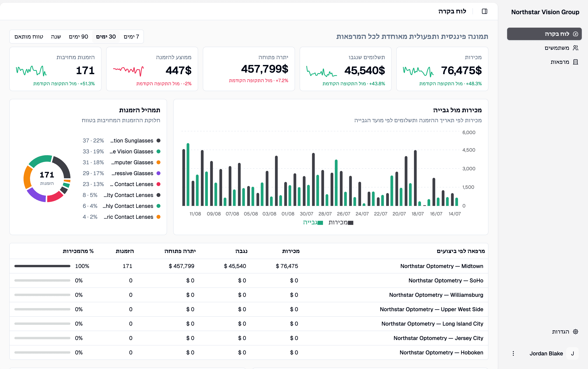Select the 30 days range
Image resolution: width=588 pixels, height=369 pixels.
pos(106,37)
